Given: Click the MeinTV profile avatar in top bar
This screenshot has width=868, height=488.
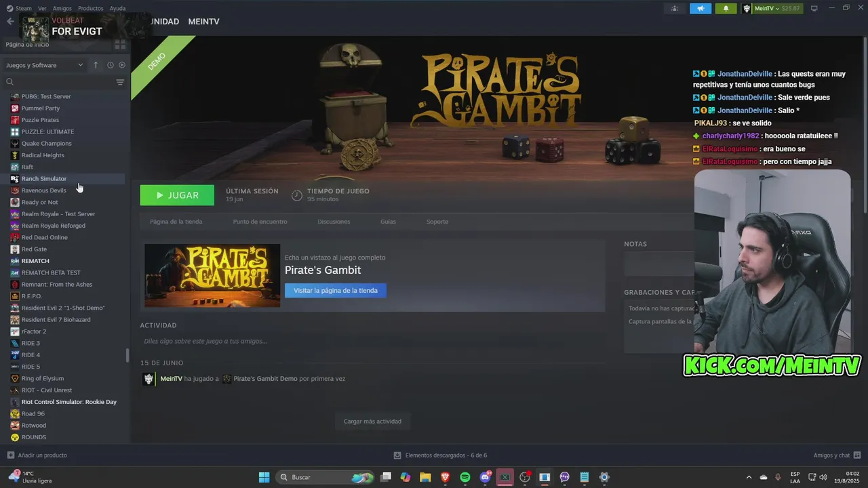Looking at the screenshot, I should (x=747, y=8).
